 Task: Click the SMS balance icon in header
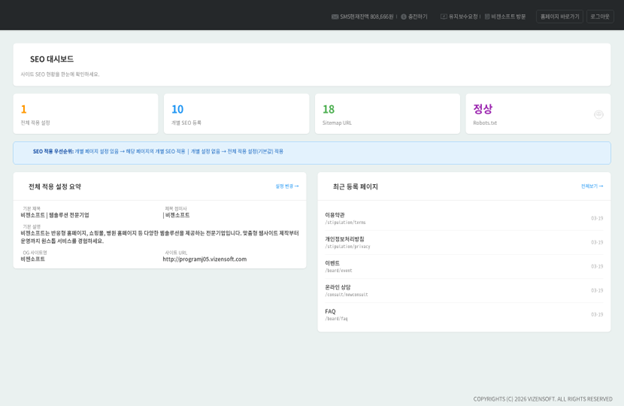[x=335, y=17]
